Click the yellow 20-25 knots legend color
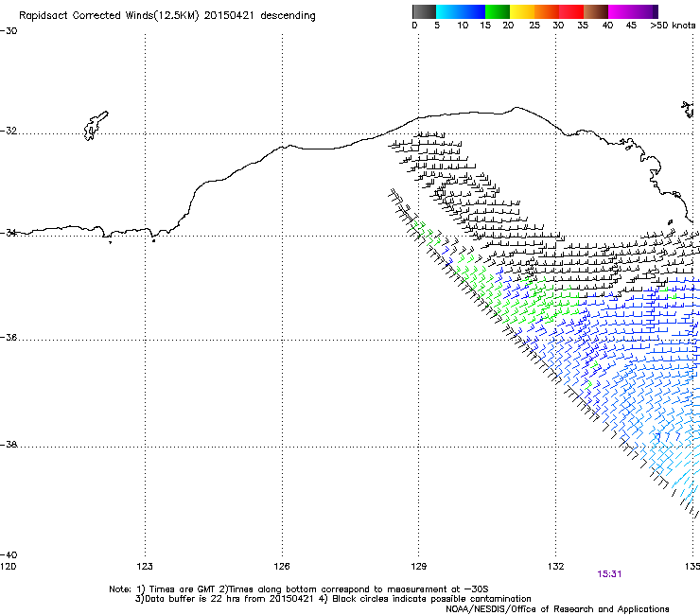The image size is (700, 615). 522,11
